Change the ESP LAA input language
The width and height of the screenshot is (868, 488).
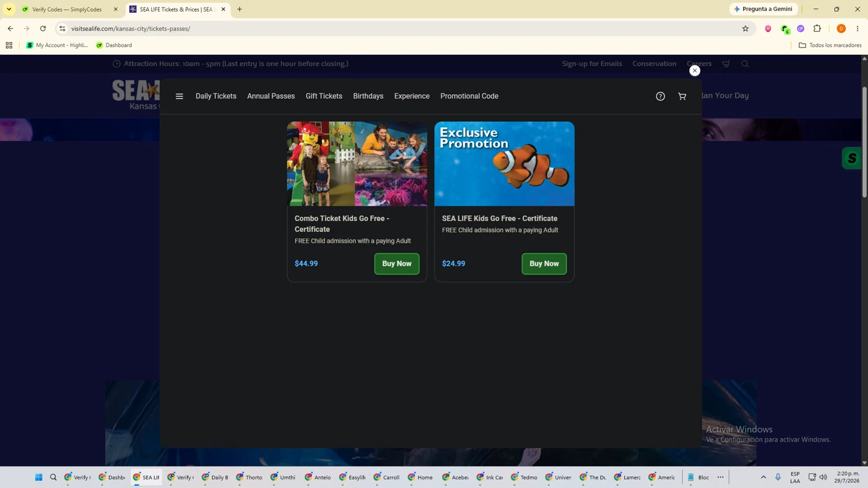coord(795,478)
